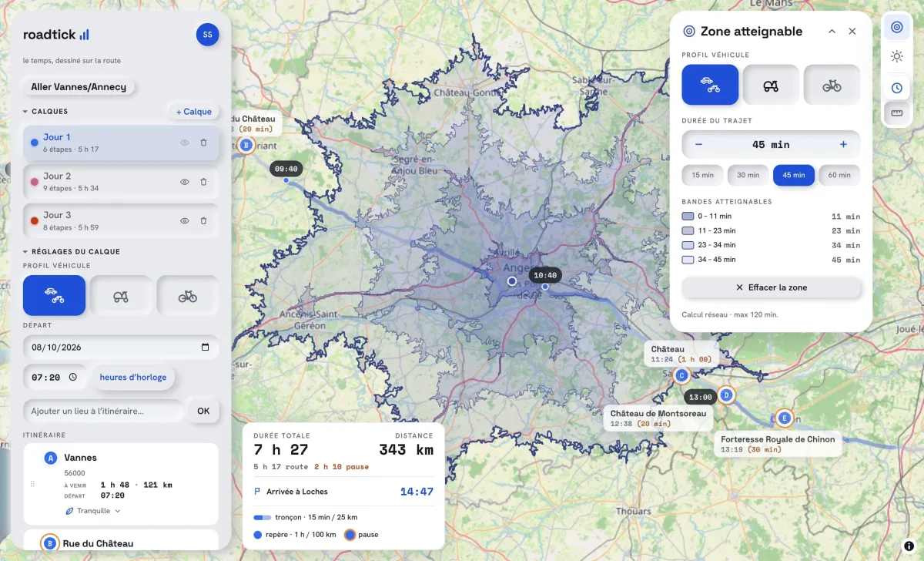Set trip duration preset to 15 min
Image resolution: width=924 pixels, height=561 pixels.
(x=702, y=175)
